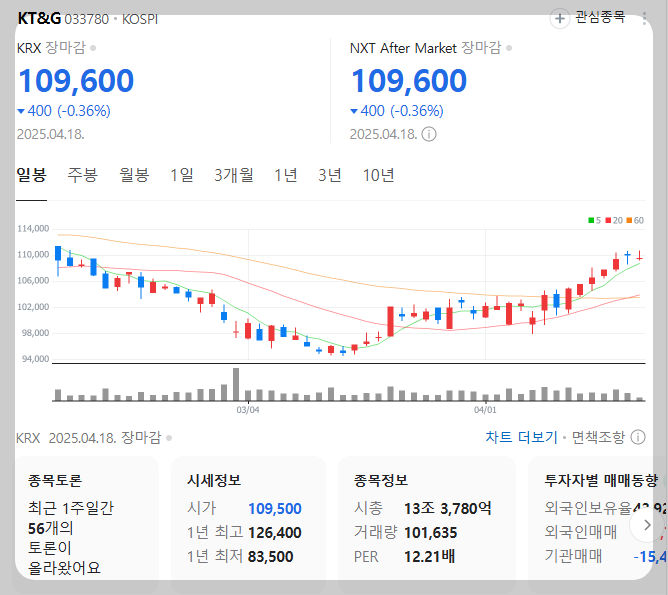Click the 시총 value 13조 3,780억
The height and width of the screenshot is (595, 668).
pyautogui.click(x=447, y=508)
